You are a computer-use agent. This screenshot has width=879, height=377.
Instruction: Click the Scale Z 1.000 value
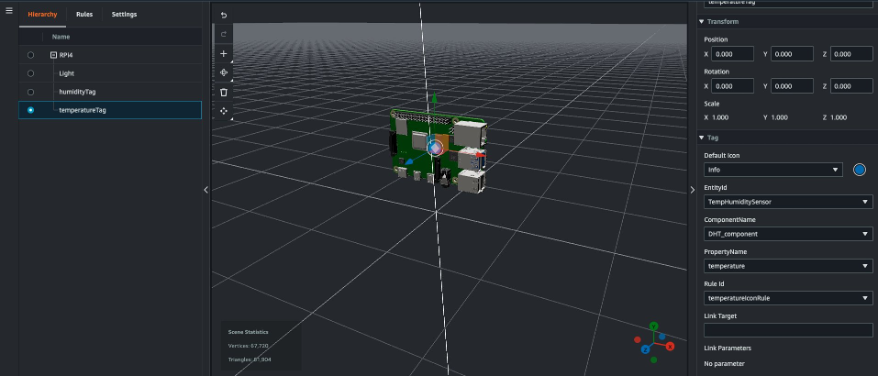point(838,118)
